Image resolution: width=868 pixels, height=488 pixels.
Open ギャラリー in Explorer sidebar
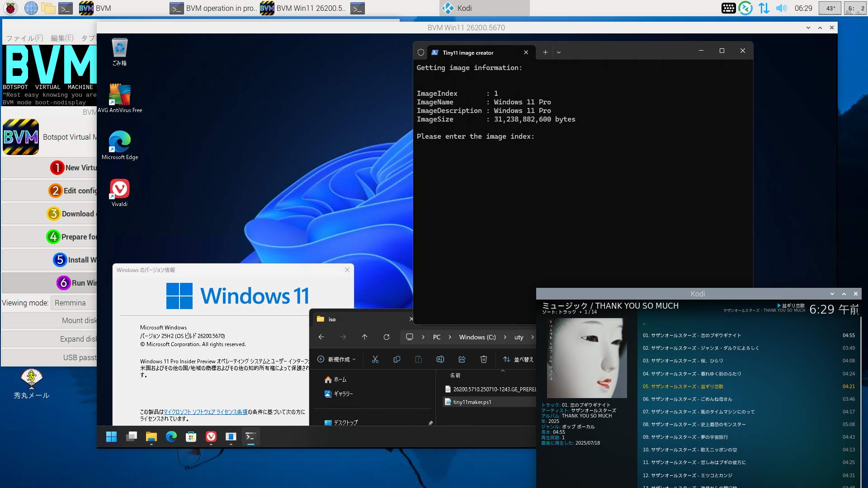(x=339, y=394)
